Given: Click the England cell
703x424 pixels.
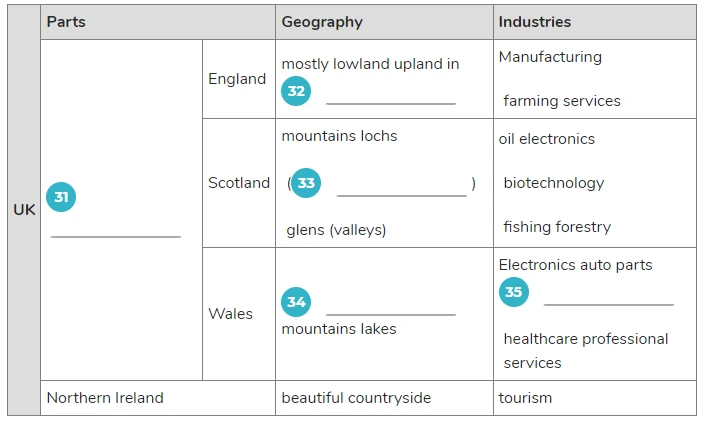Looking at the screenshot, I should coord(239,79).
